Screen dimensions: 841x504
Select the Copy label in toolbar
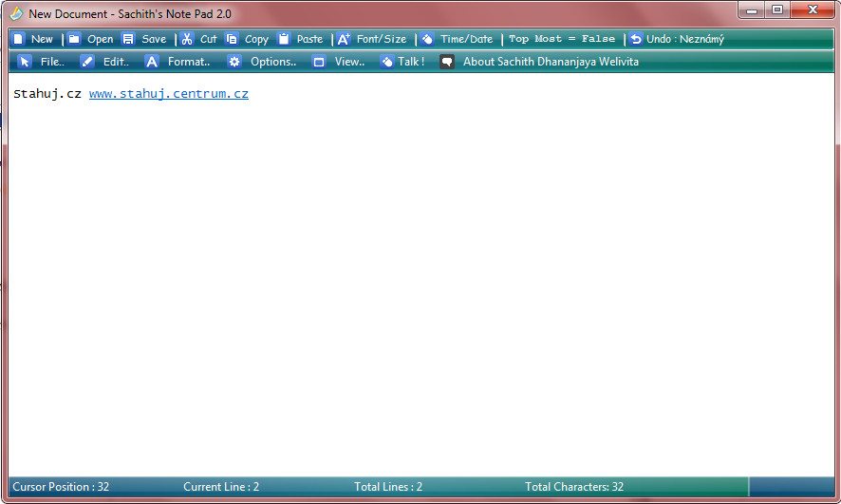[x=256, y=39]
